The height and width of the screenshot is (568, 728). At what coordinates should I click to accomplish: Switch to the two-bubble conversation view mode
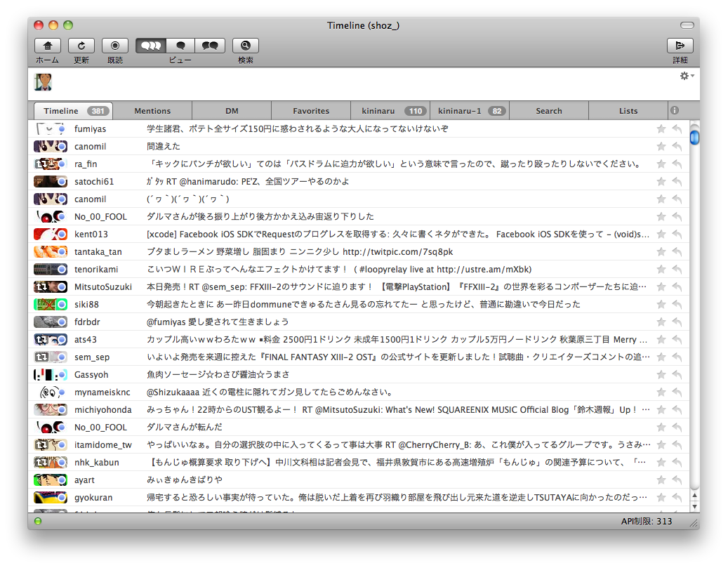click(x=210, y=46)
